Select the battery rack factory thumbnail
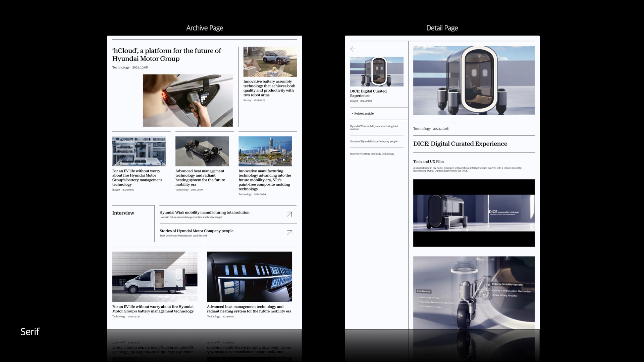Image resolution: width=644 pixels, height=362 pixels. coord(139,151)
